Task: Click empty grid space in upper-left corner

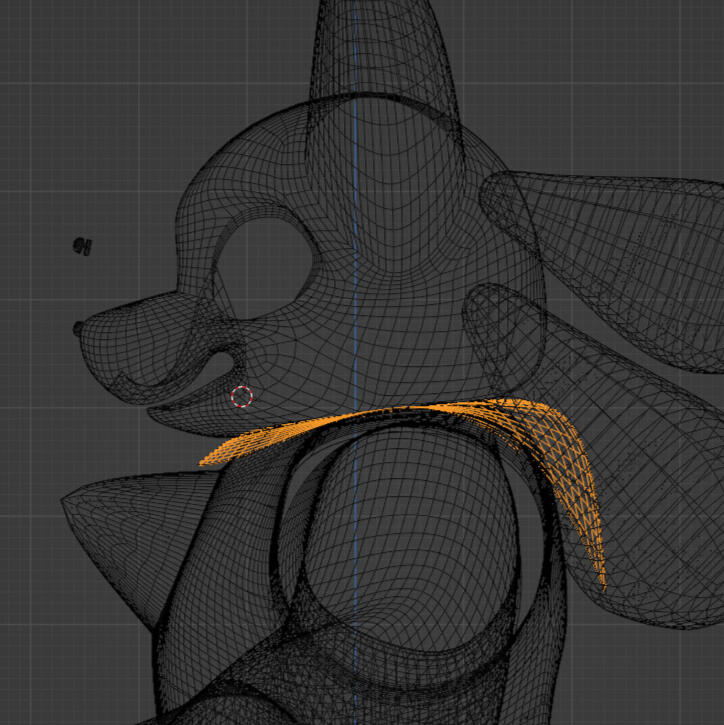Action: tap(60, 60)
